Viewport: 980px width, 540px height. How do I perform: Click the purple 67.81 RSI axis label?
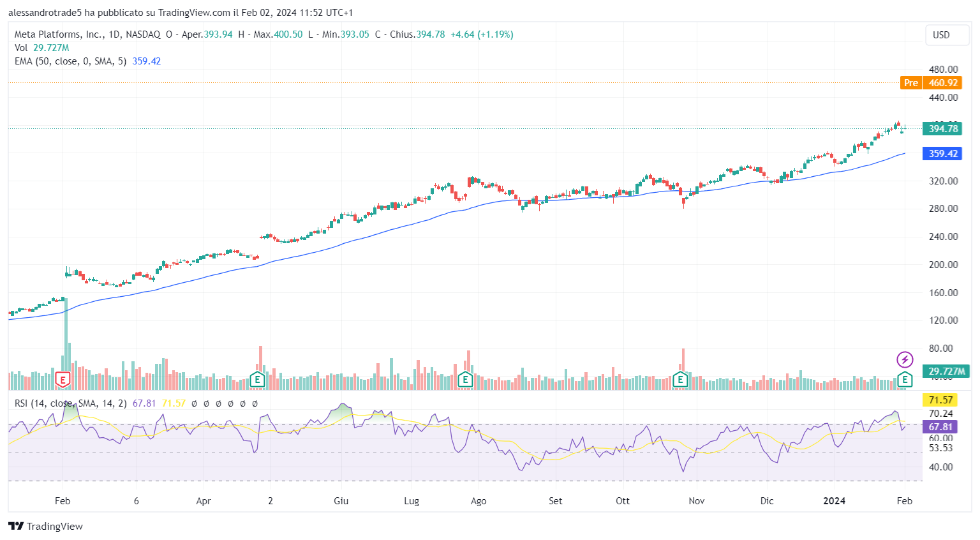click(x=940, y=427)
